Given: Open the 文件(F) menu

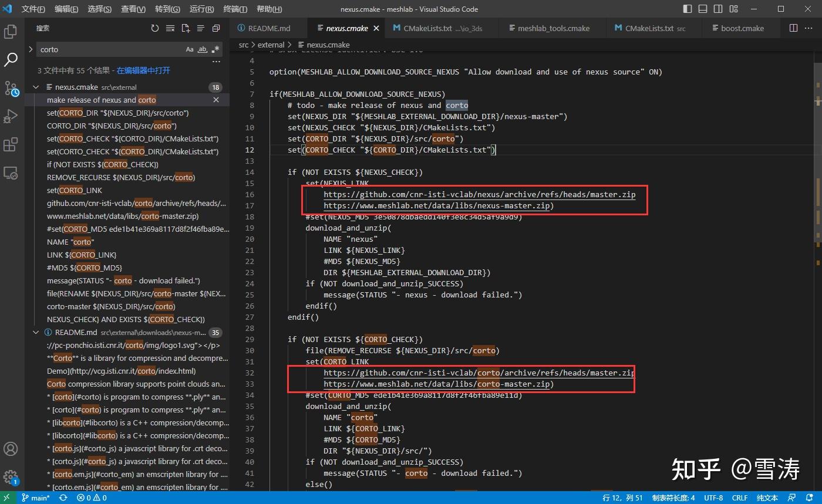Looking at the screenshot, I should coord(33,9).
